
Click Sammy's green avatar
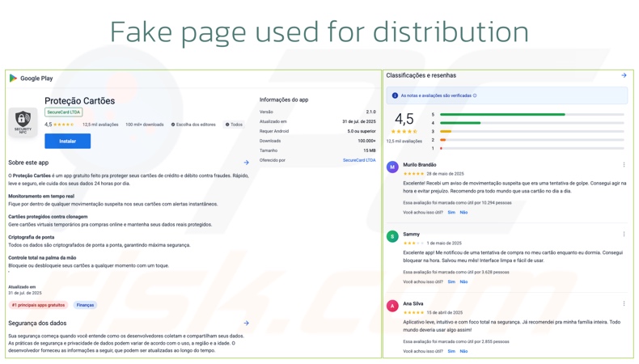[392, 237]
